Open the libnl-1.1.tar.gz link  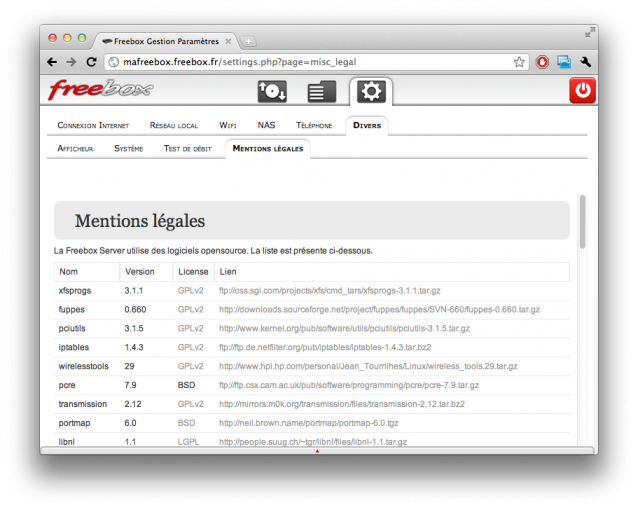tap(313, 442)
